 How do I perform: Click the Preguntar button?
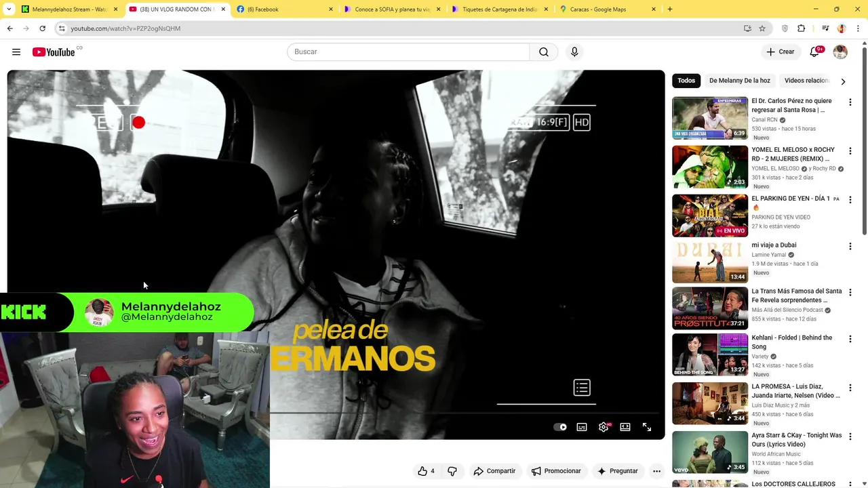617,471
